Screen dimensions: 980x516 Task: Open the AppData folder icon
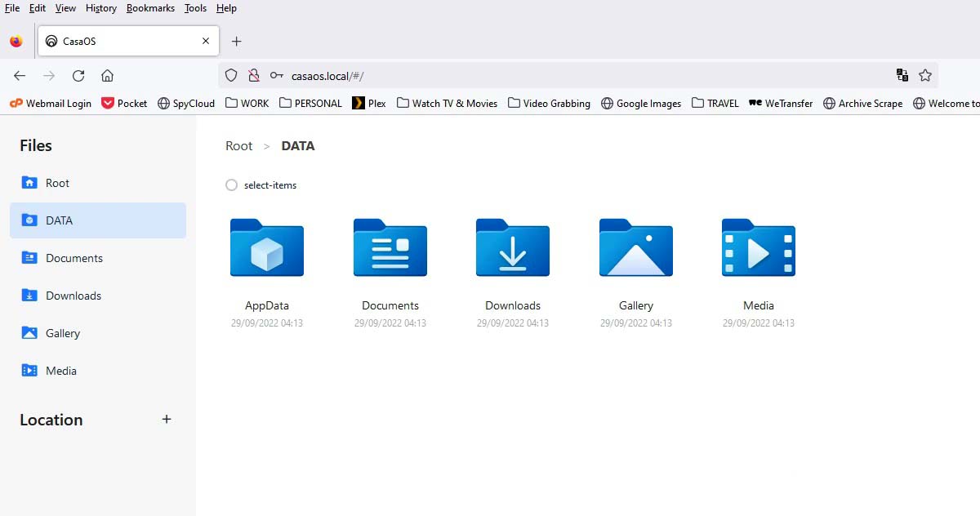266,248
